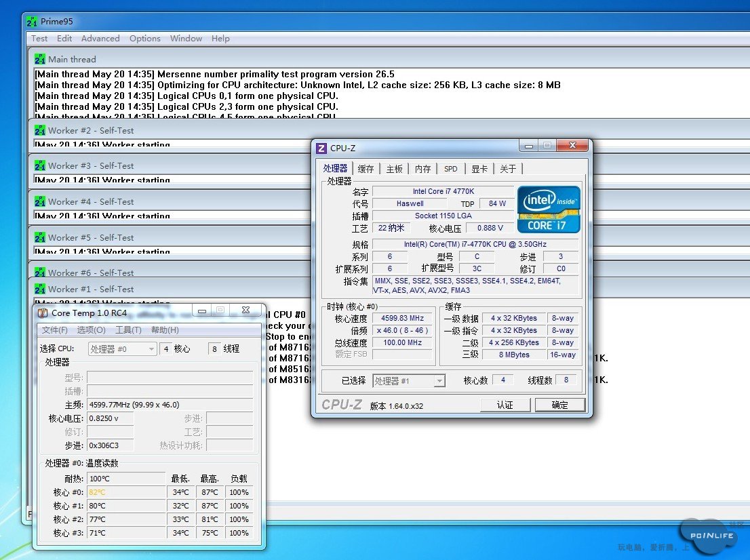Click the Worker #4 Self-Test icon
The width and height of the screenshot is (750, 560).
click(x=40, y=202)
